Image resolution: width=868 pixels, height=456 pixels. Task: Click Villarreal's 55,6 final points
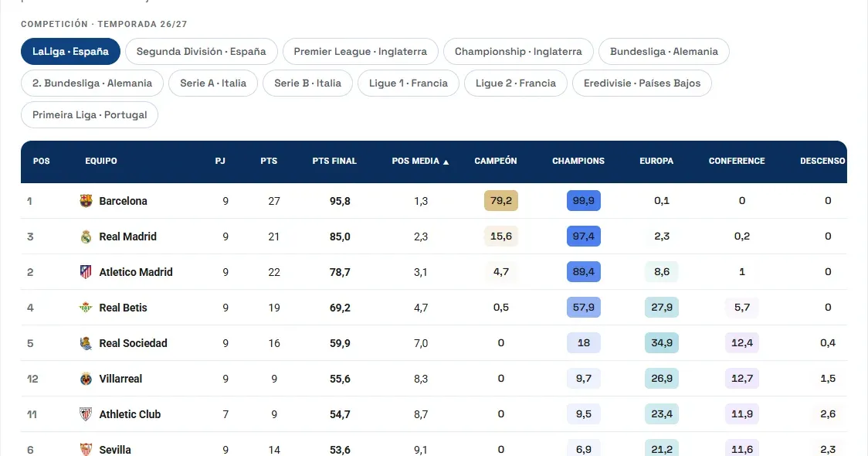pos(340,379)
